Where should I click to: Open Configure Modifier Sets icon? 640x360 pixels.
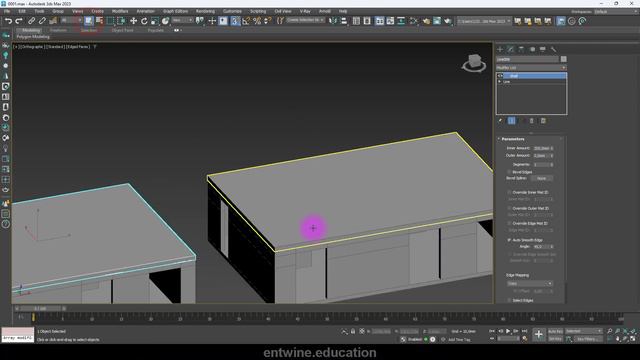(x=543, y=121)
